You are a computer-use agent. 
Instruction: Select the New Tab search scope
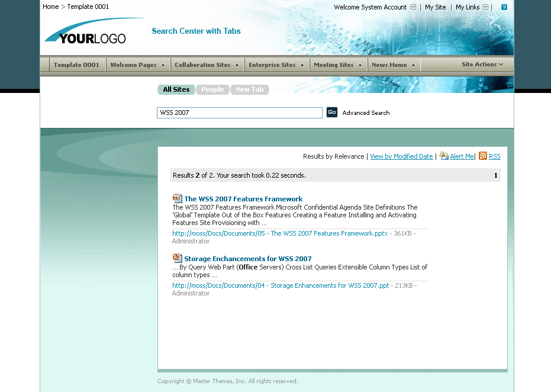coord(249,89)
